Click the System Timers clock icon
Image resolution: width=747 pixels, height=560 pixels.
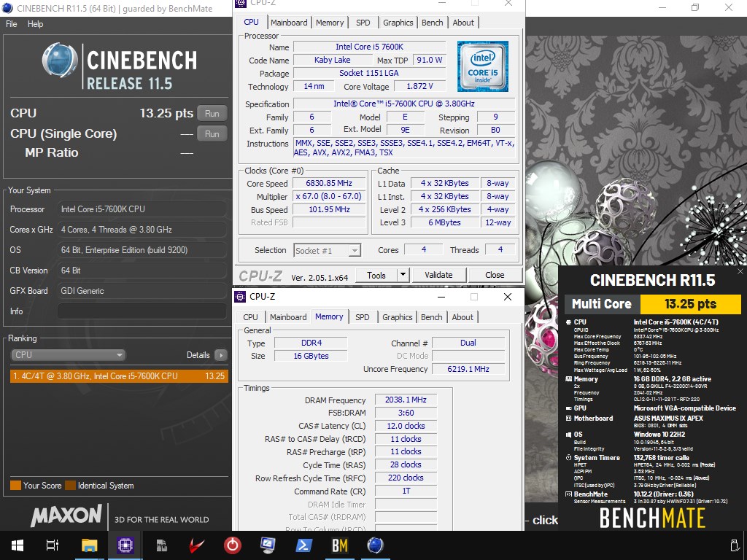tap(568, 458)
